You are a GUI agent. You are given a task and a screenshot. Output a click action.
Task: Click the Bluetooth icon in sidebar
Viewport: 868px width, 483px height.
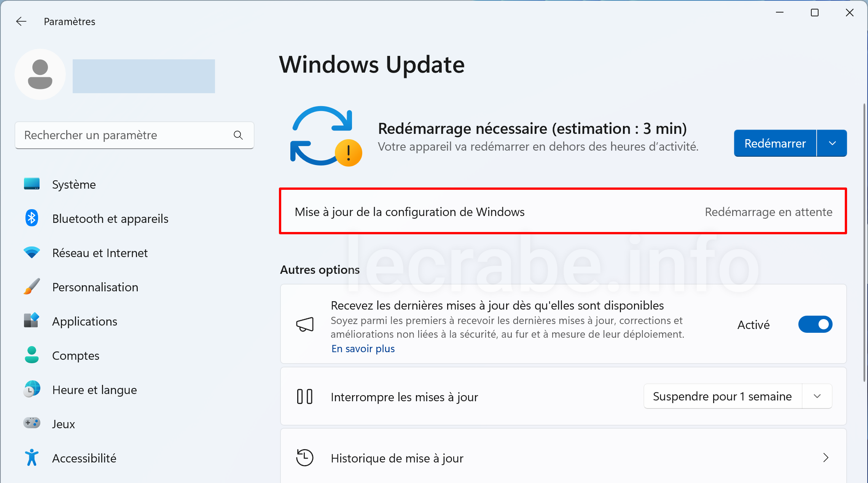coord(32,218)
